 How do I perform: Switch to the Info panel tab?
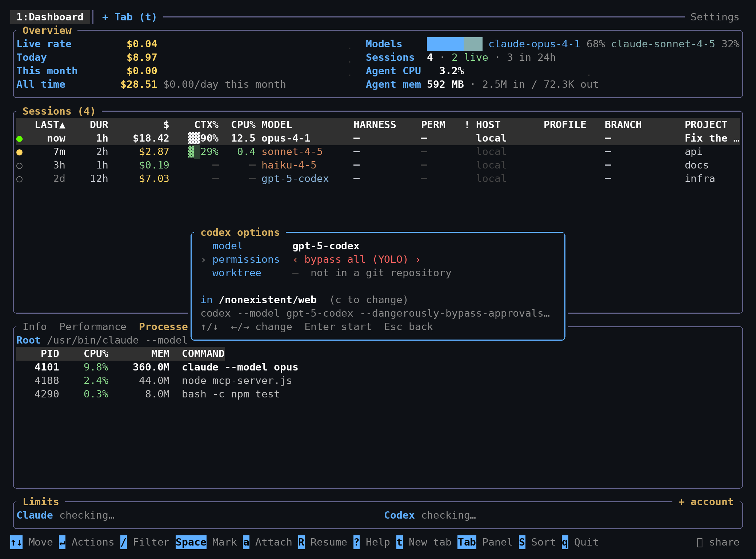pos(35,327)
